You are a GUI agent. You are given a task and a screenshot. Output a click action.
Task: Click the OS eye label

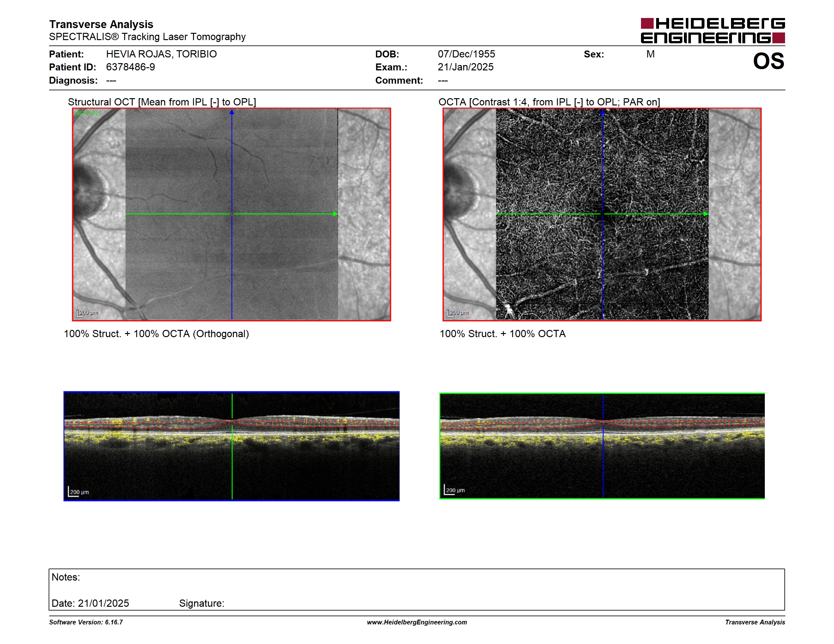(x=768, y=61)
